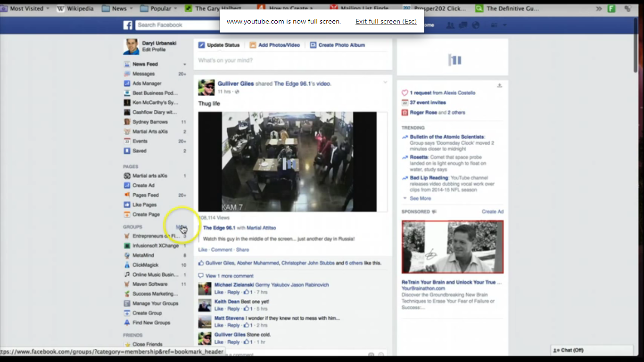Open Most Visited bookmarks dropdown
This screenshot has height=362, width=644.
(x=26, y=8)
